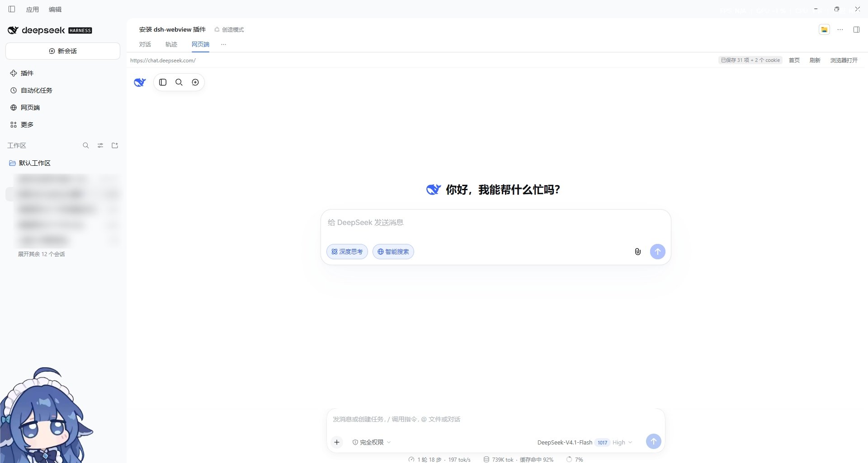Open the 网页端 sidebar entry
This screenshot has width=868, height=463.
pyautogui.click(x=25, y=108)
